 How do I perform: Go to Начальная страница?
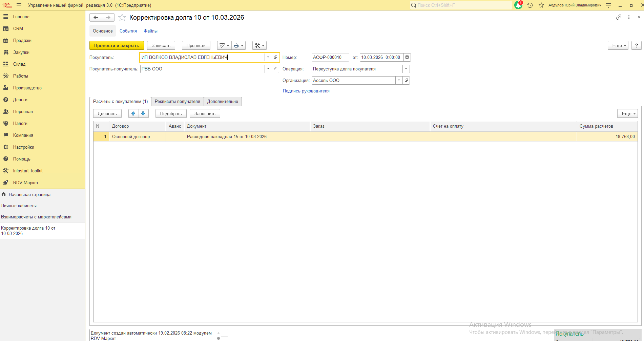coord(42,194)
